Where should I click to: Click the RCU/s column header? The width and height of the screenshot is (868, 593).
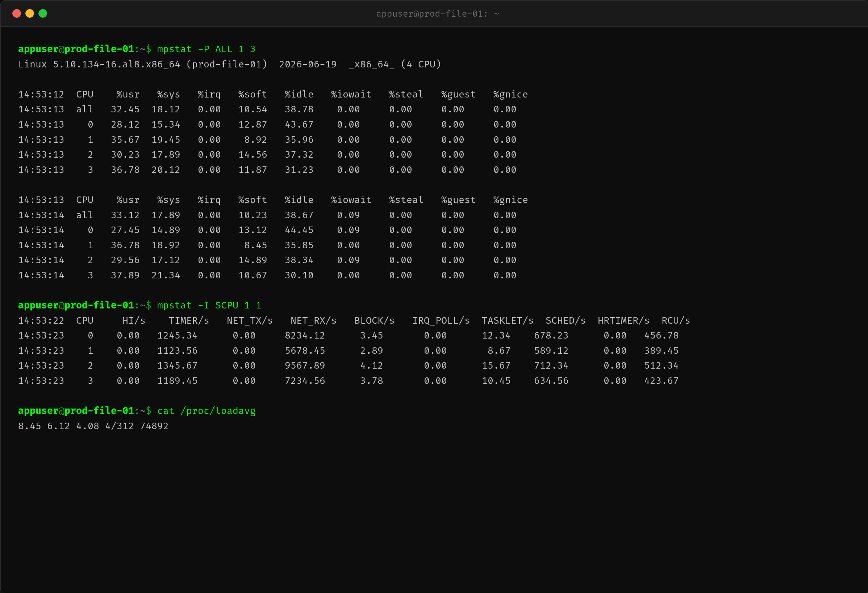tap(676, 320)
